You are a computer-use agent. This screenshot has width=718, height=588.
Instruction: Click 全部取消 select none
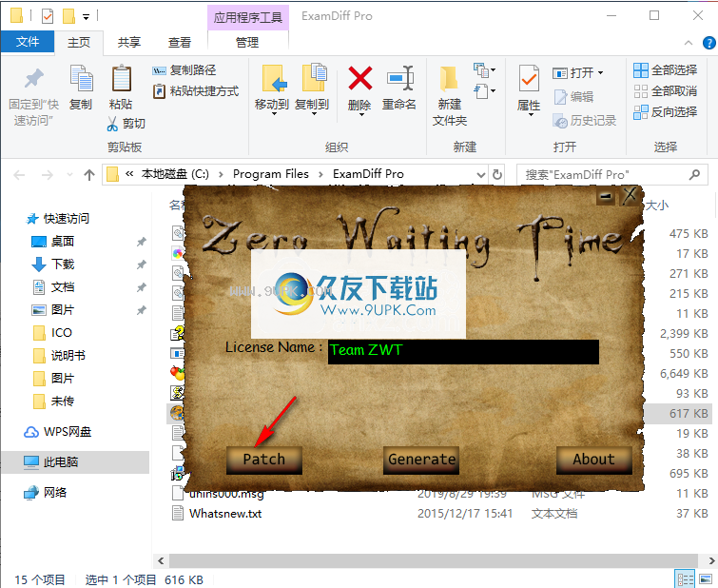(666, 91)
